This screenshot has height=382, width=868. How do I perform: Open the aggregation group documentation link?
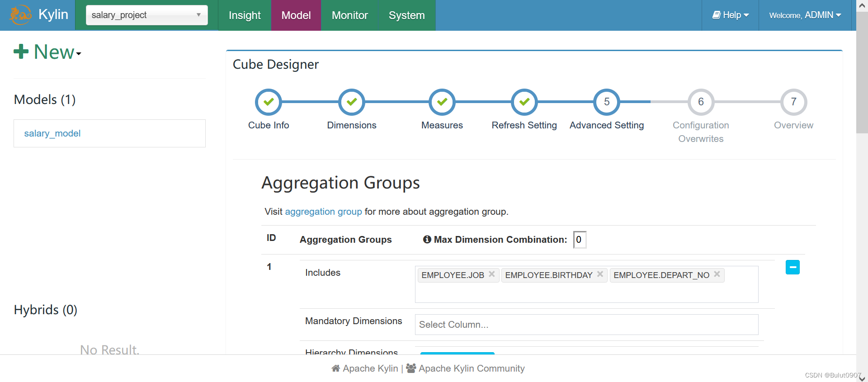pos(323,212)
